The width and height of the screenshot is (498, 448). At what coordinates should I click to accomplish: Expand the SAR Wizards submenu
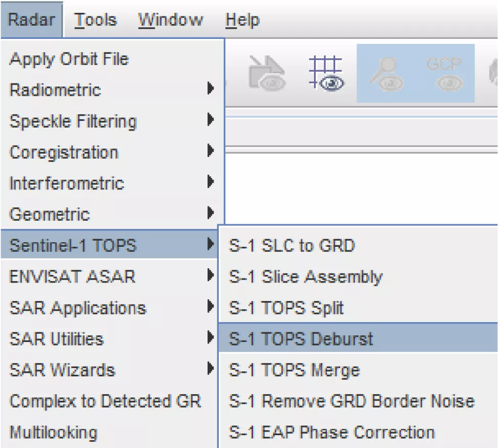[x=110, y=370]
